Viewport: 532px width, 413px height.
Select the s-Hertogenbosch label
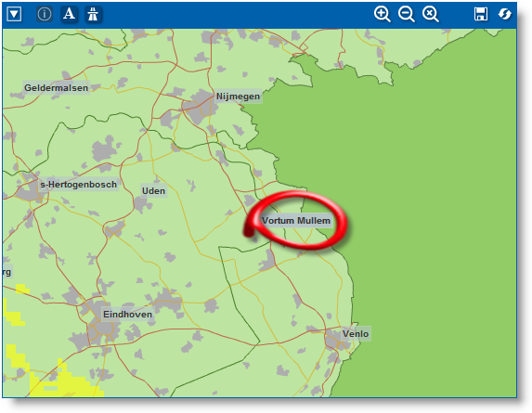pos(78,185)
